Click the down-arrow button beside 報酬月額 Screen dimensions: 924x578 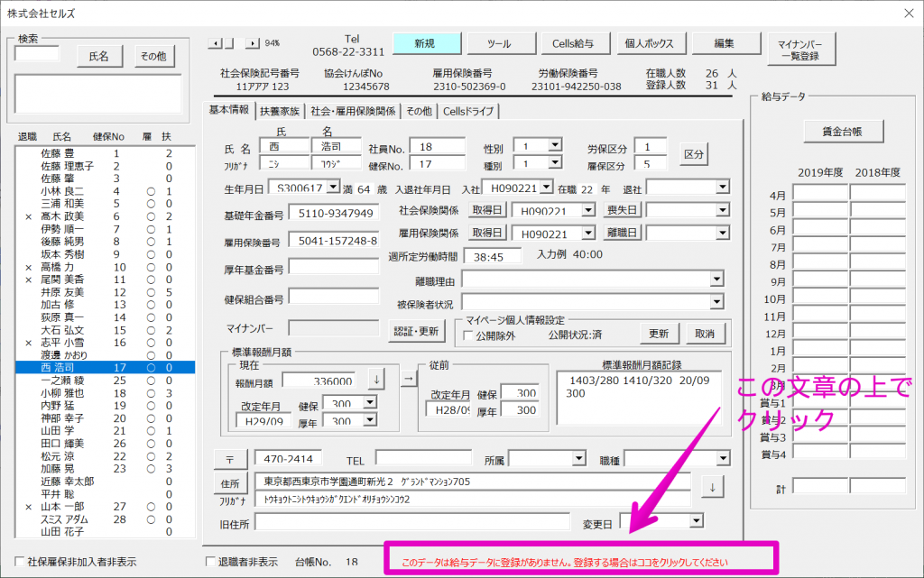pyautogui.click(x=376, y=380)
